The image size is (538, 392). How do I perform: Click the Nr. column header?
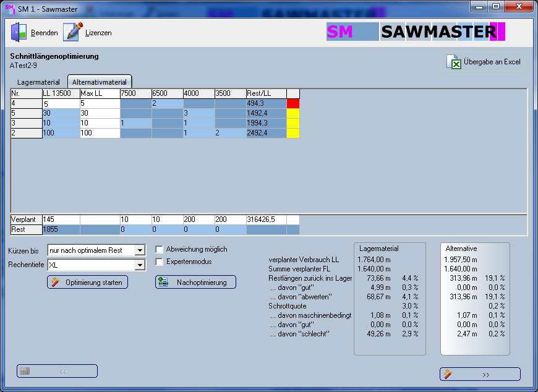point(27,93)
